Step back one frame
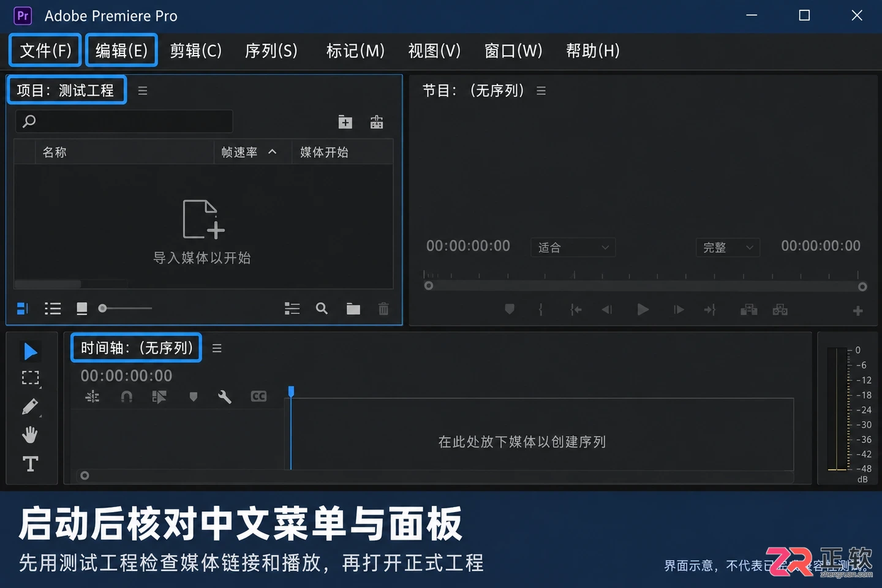Screen dimensions: 882x588 (607, 310)
